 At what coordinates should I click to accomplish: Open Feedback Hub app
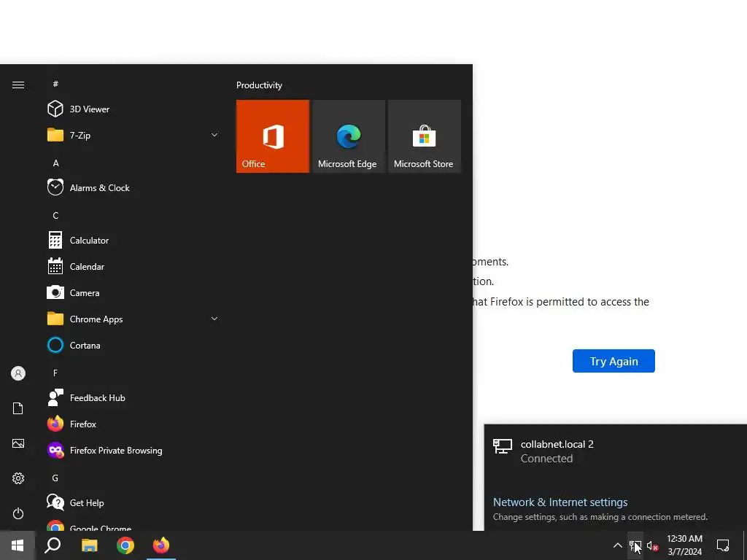click(133, 397)
